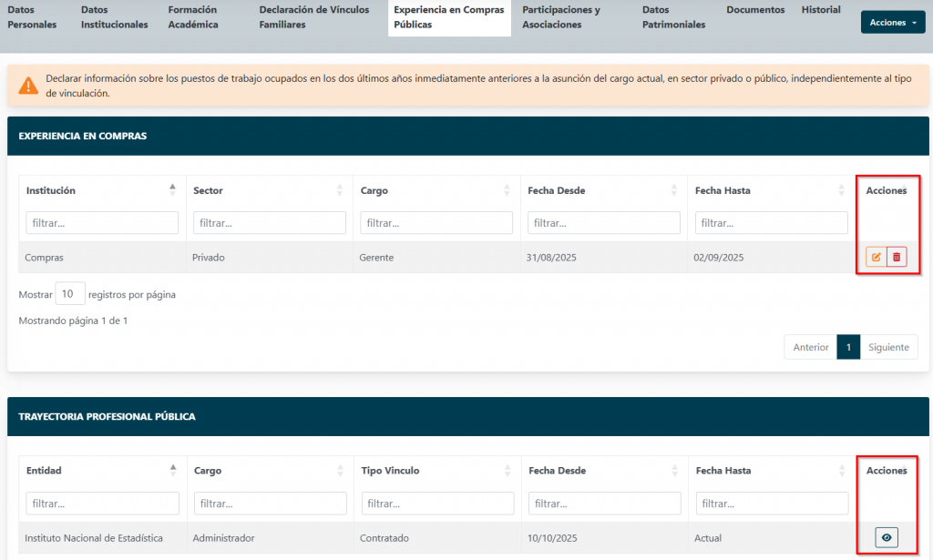The image size is (933, 560).
Task: Focus the Entidad filter field
Action: click(102, 504)
